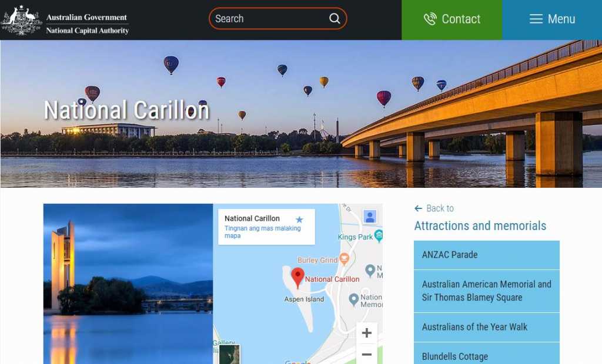Select the Burley Grind cafe marker
The width and height of the screenshot is (602, 364).
tap(345, 259)
